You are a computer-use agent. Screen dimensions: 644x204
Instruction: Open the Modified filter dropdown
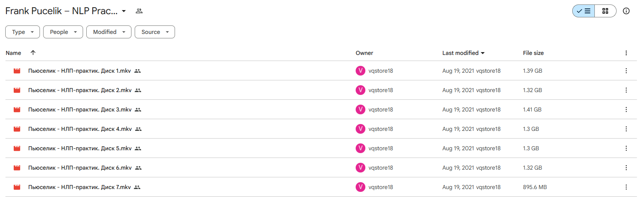109,32
